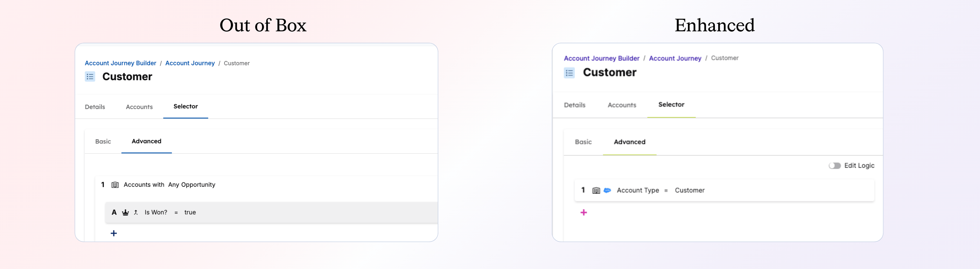Open the Account Type field selector

pyautogui.click(x=638, y=190)
